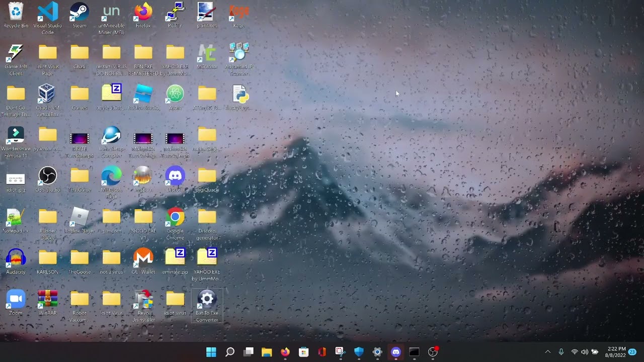
Task: Open the idiot.jpg image file
Action: pyautogui.click(x=16, y=180)
